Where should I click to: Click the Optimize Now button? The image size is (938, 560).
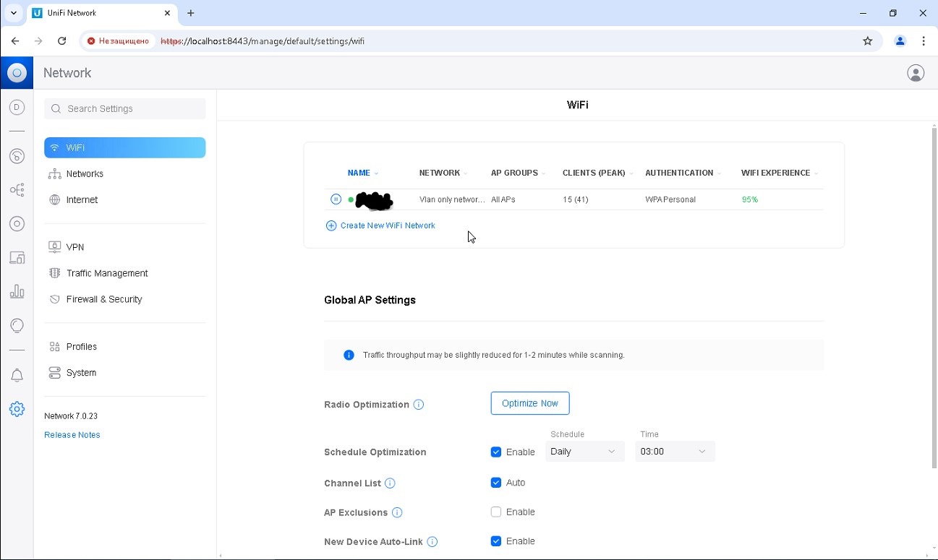click(530, 403)
